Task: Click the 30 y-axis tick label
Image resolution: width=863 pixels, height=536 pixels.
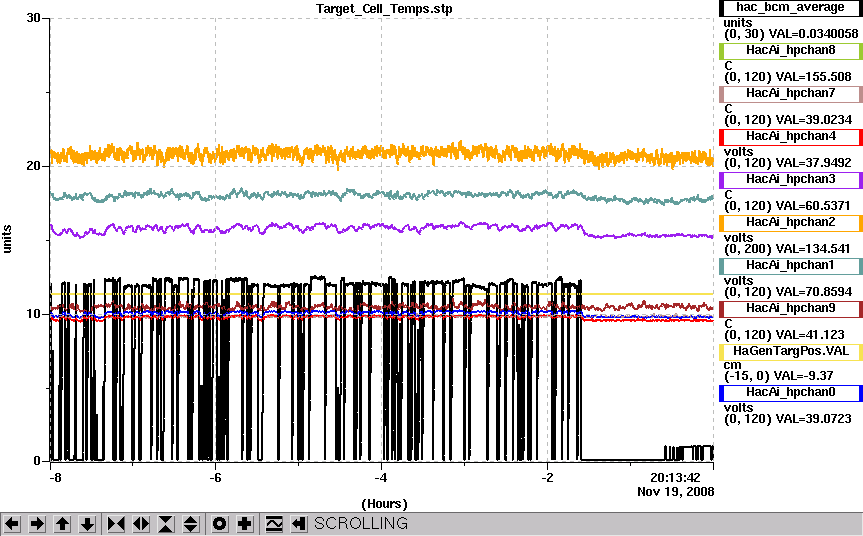Action: point(33,18)
